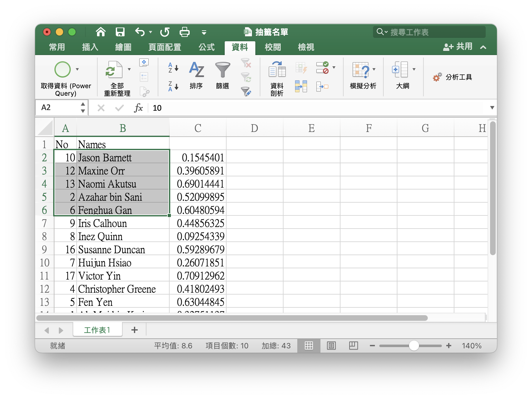The image size is (532, 399).
Task: Cancel the entry with the X button
Action: pyautogui.click(x=101, y=108)
